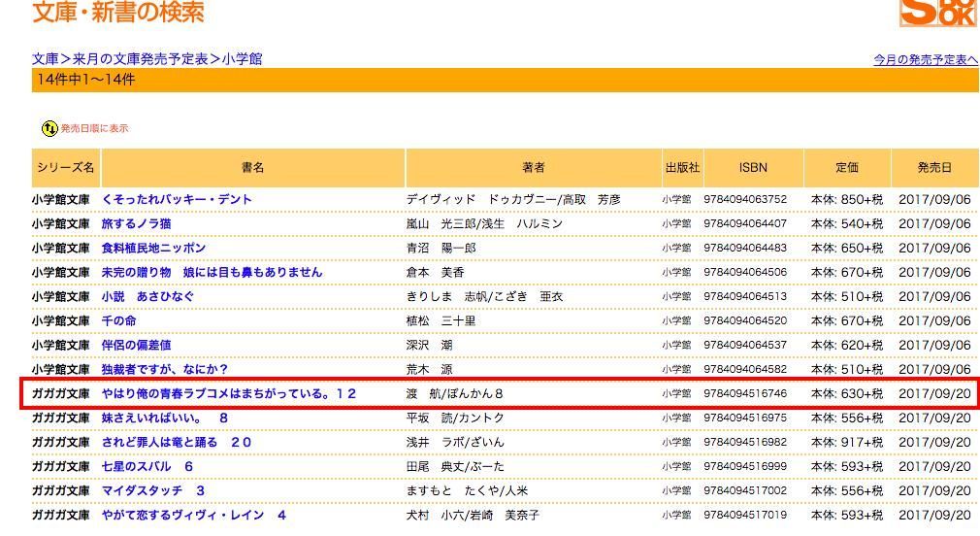Click the 書名 column header
The image size is (980, 536).
click(253, 168)
